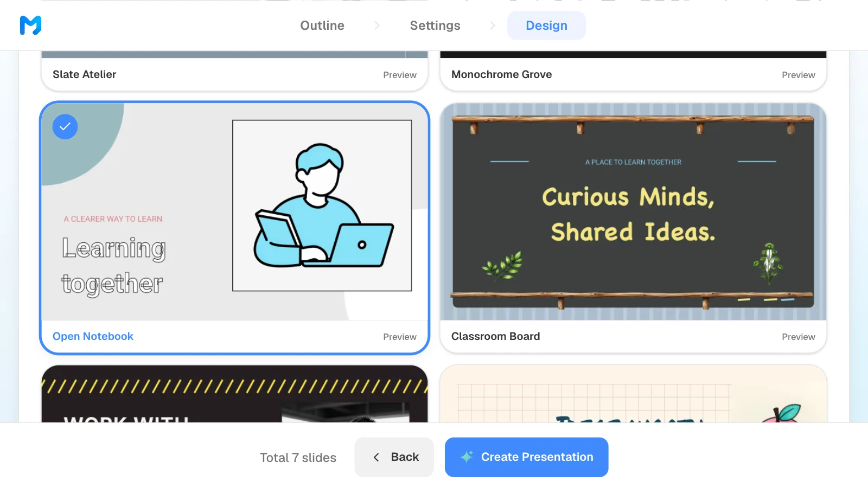Screen dimensions: 868x488
Task: Select the Classroom Board chalkboard thumbnail
Action: pos(633,211)
